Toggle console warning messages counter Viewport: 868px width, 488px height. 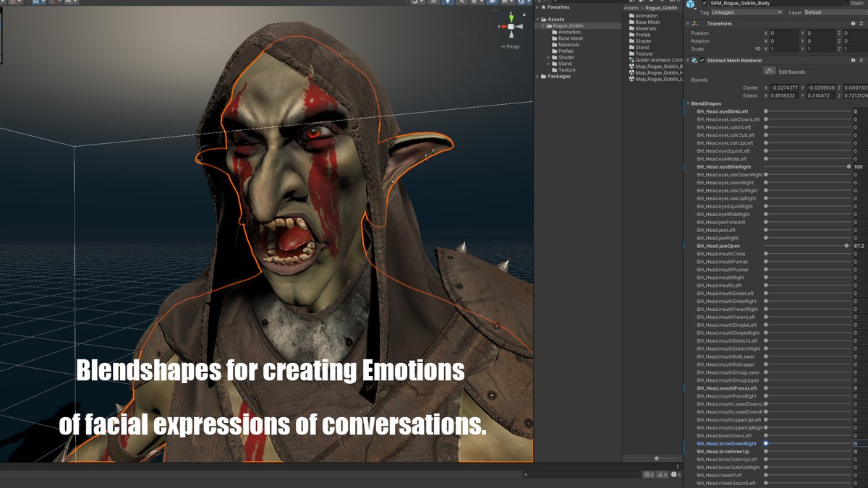tap(662, 475)
